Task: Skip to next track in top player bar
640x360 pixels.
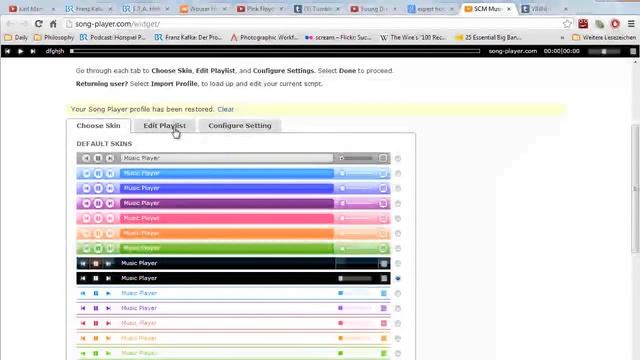Action: (x=33, y=51)
